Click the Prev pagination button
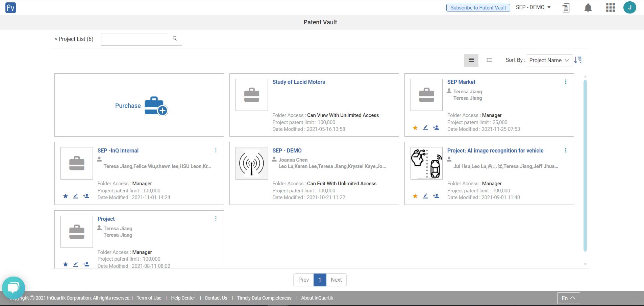644x306 pixels. point(303,280)
